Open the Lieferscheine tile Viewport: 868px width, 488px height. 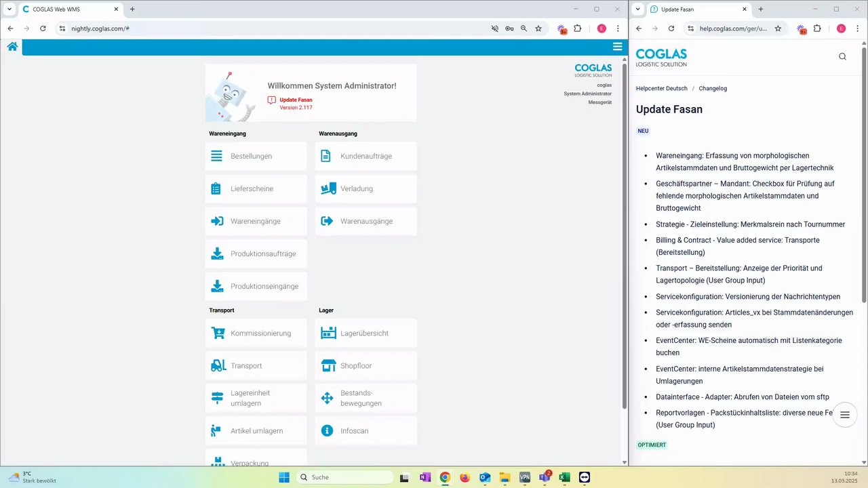[x=256, y=188]
